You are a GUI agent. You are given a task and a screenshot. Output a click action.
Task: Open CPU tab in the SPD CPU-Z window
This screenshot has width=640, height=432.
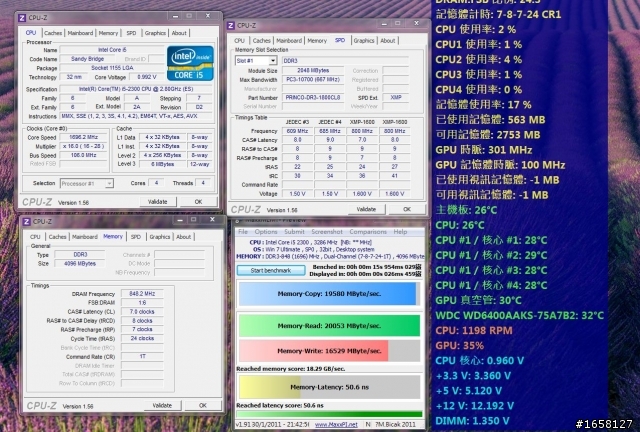coord(240,40)
